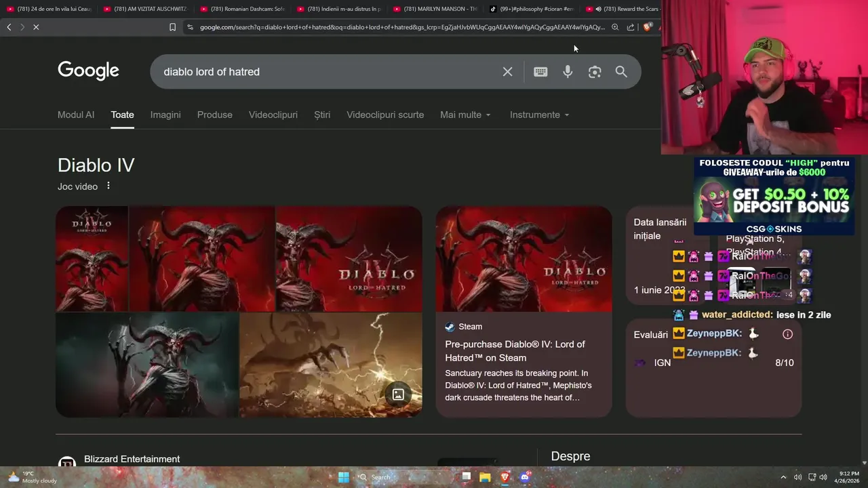Clear the Google search box with X
Image resolution: width=868 pixels, height=488 pixels.
[507, 72]
